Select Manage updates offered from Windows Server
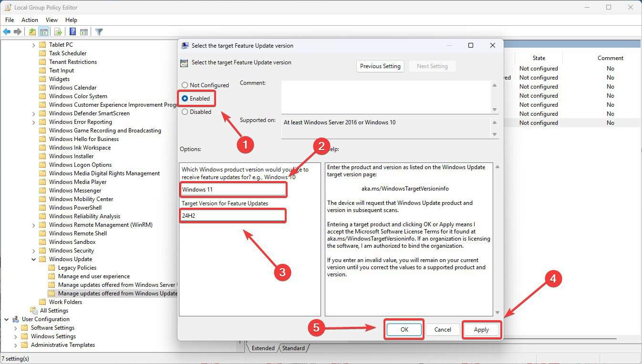This screenshot has width=642, height=364. [x=117, y=285]
